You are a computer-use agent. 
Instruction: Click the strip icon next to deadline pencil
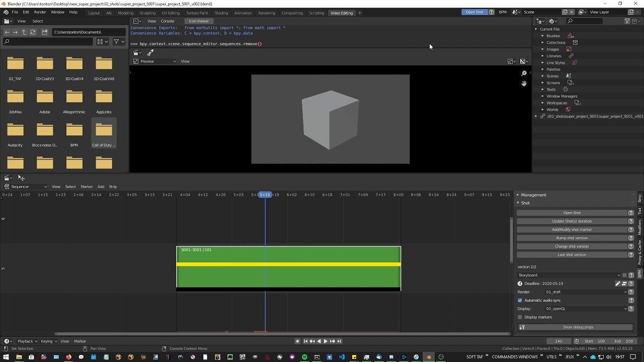pyautogui.click(x=624, y=284)
